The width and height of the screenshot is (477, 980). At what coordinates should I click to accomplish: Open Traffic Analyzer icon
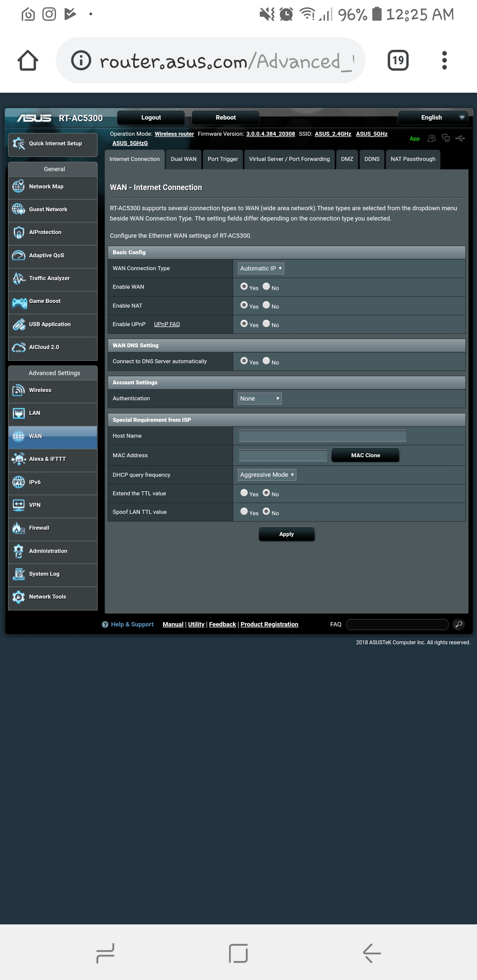click(x=19, y=278)
